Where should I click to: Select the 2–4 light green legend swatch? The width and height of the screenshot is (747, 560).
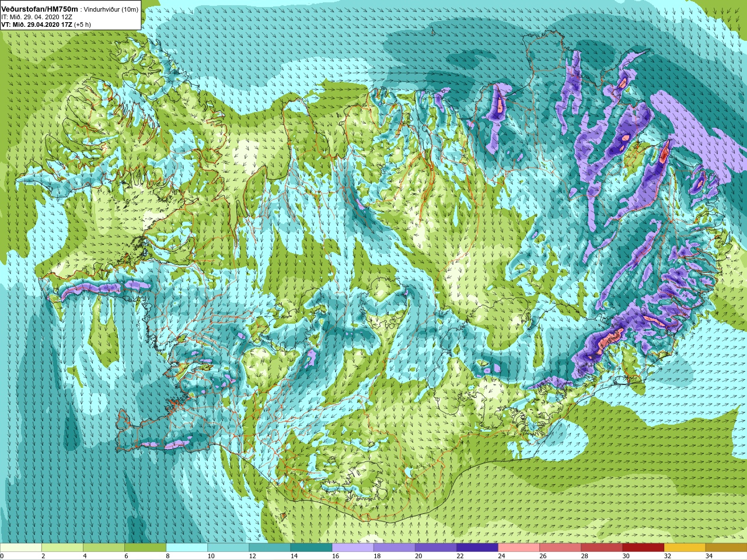pyautogui.click(x=62, y=548)
